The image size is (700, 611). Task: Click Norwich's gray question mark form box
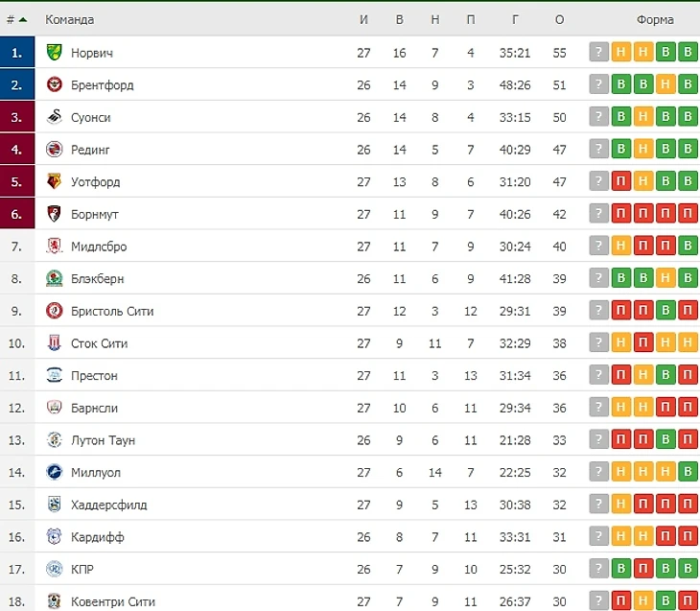point(599,53)
